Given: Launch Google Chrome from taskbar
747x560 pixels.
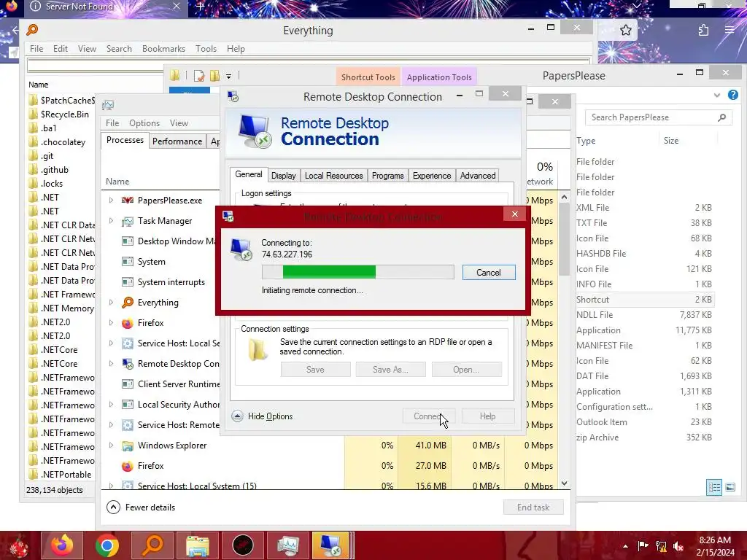Looking at the screenshot, I should point(107,545).
